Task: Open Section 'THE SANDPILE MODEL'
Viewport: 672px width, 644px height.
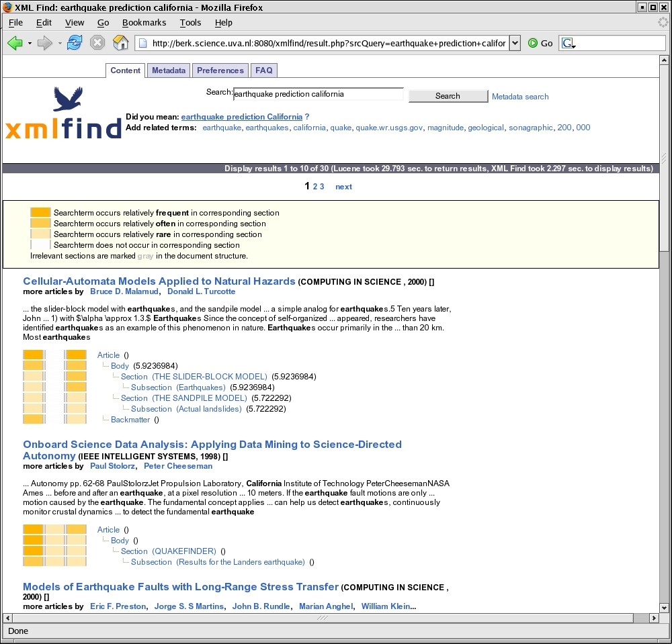Action: click(x=184, y=398)
